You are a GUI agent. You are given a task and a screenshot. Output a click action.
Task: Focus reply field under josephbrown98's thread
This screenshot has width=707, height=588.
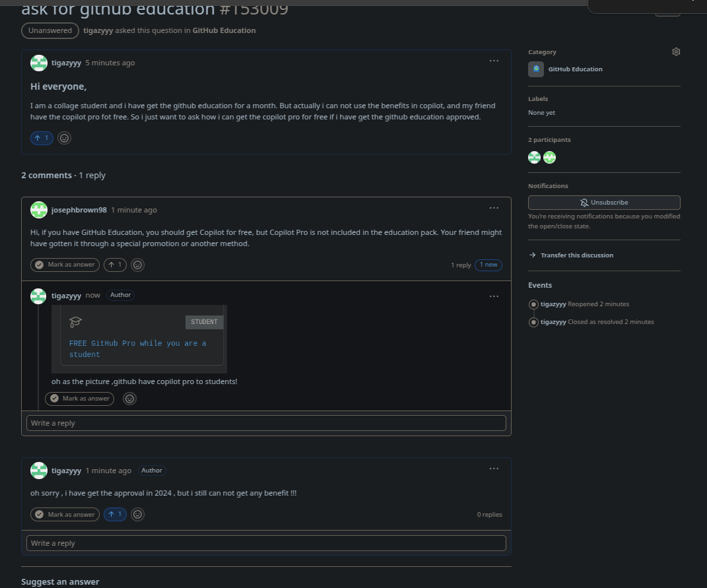(x=266, y=423)
